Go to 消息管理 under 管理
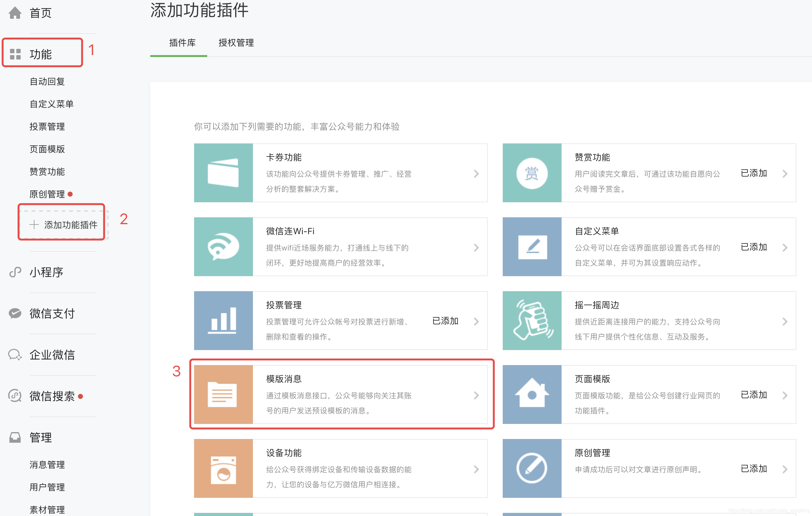Viewport: 812px width, 516px height. click(x=47, y=464)
